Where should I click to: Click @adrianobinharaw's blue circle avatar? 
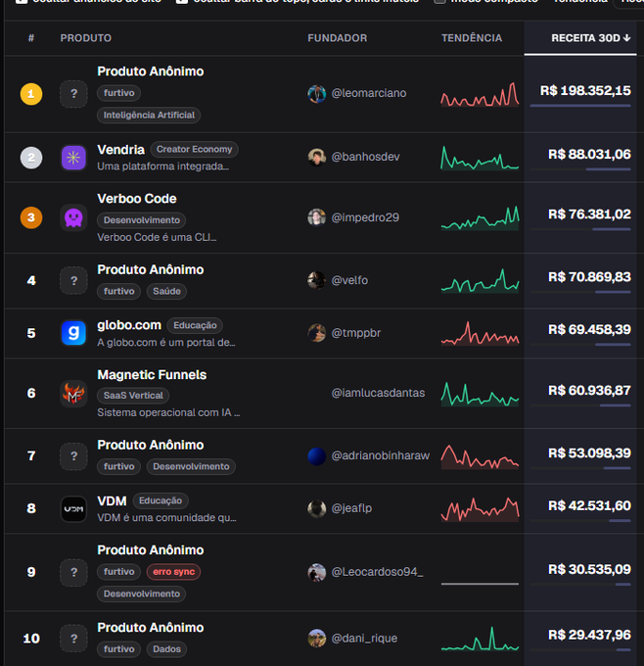coord(317,456)
